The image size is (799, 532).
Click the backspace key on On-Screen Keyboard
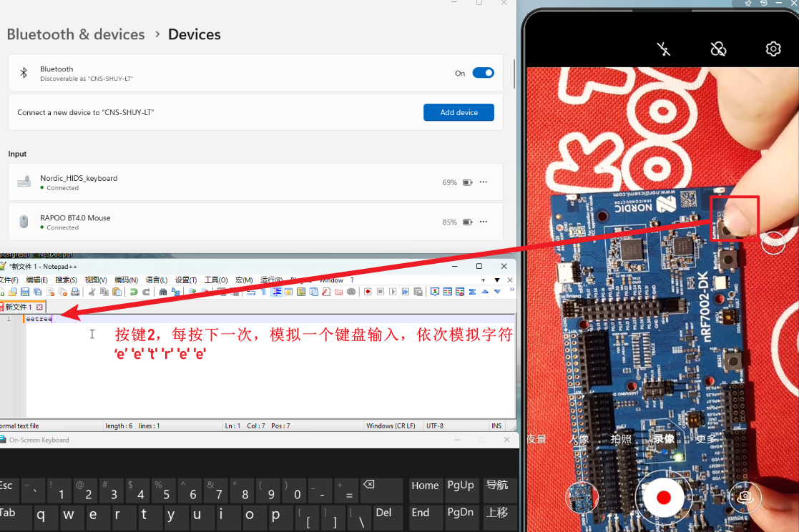[x=380, y=491]
